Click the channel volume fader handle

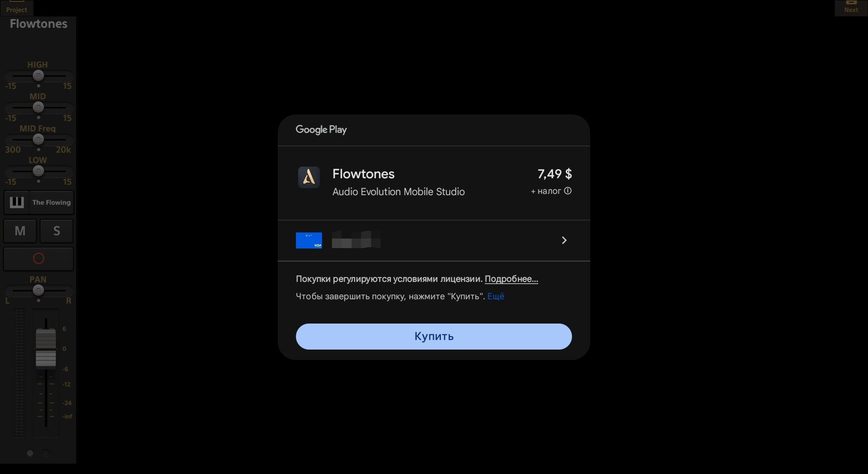(x=46, y=348)
